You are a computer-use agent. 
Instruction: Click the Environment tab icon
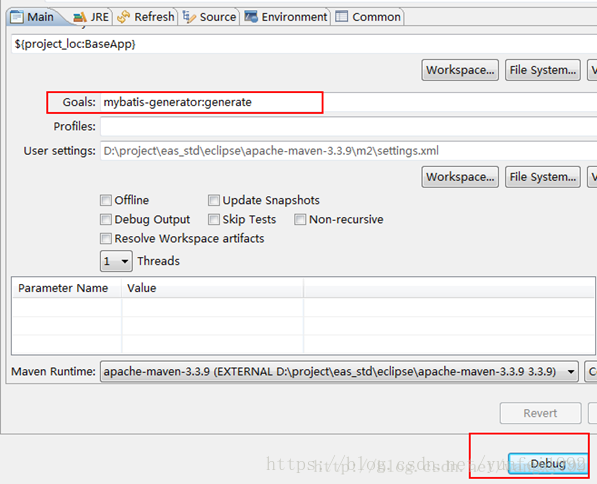(251, 17)
